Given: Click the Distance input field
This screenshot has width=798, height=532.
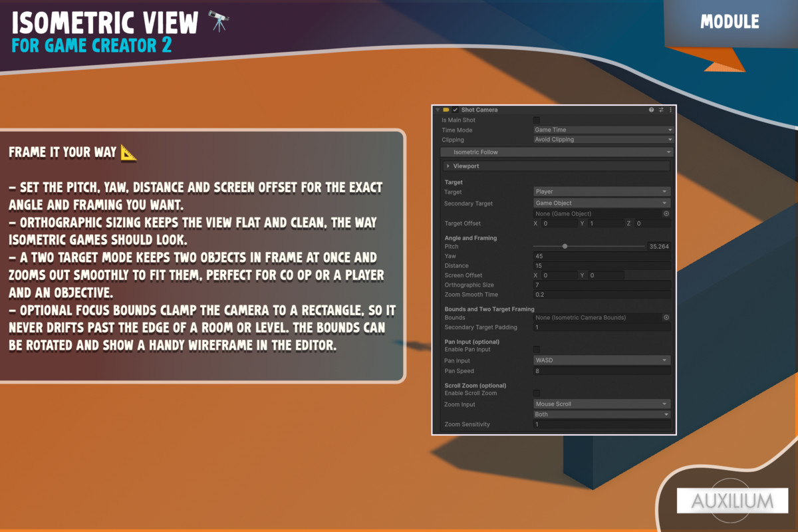Looking at the screenshot, I should pos(602,266).
